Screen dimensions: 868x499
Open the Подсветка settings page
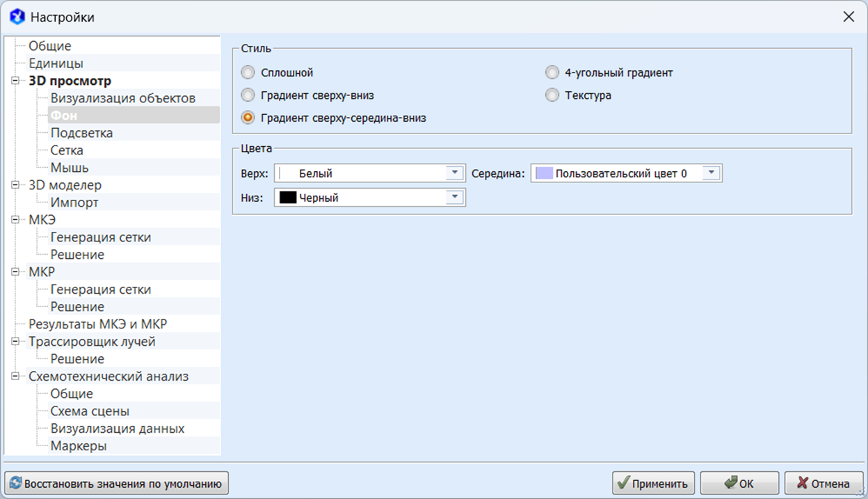tap(81, 133)
